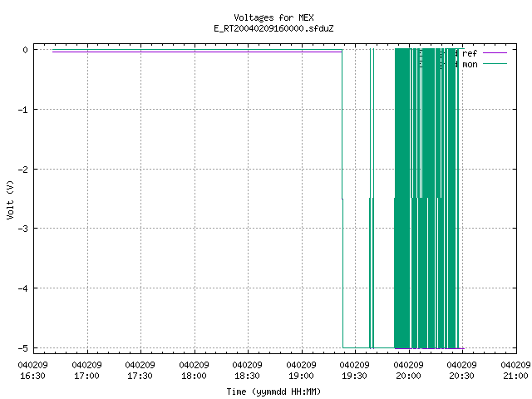This screenshot has width=532, height=399.
Task: Click the y-axis tick value '-3'
Action: coord(22,229)
